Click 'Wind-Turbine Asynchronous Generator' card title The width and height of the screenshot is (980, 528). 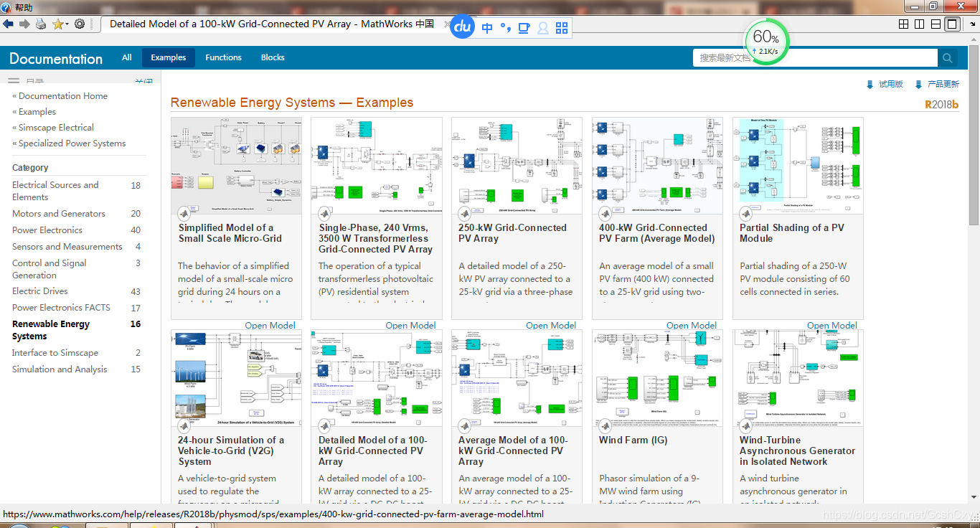tap(797, 451)
